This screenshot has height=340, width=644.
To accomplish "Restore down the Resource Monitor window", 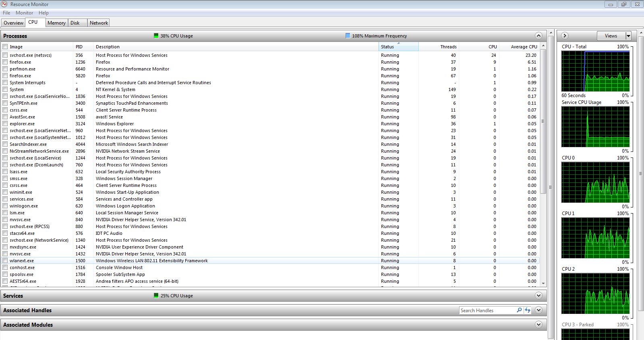I will (623, 4).
